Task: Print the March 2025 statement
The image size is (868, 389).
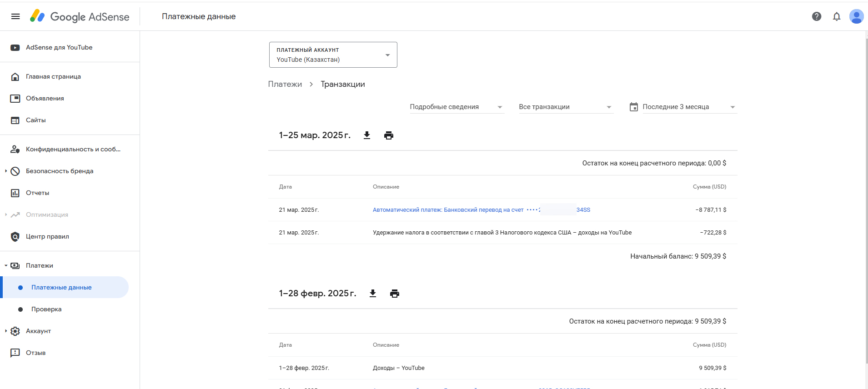Action: (389, 135)
